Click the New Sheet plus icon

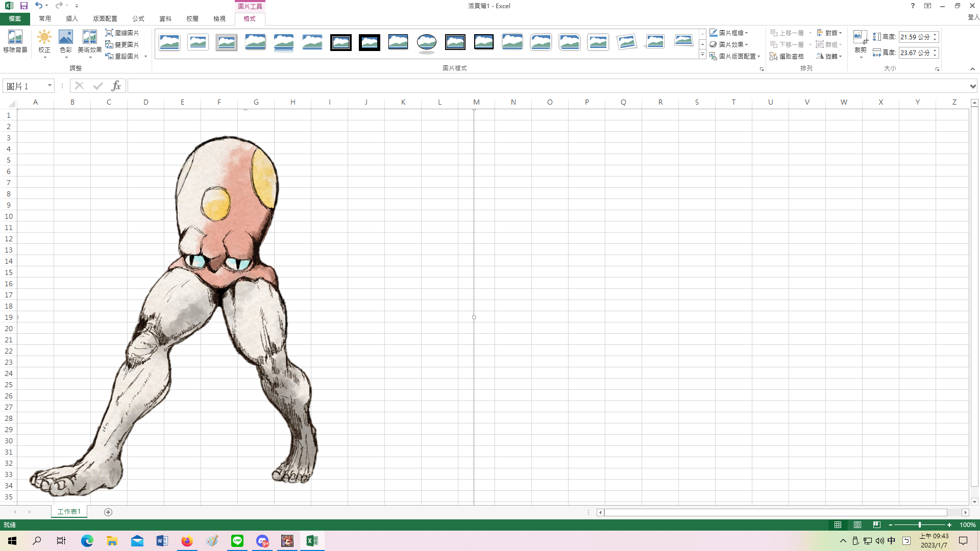tap(108, 512)
